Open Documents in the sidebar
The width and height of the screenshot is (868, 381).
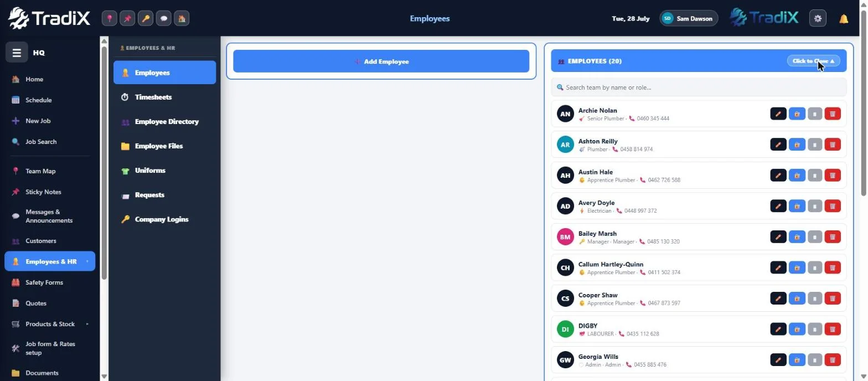coord(50,373)
